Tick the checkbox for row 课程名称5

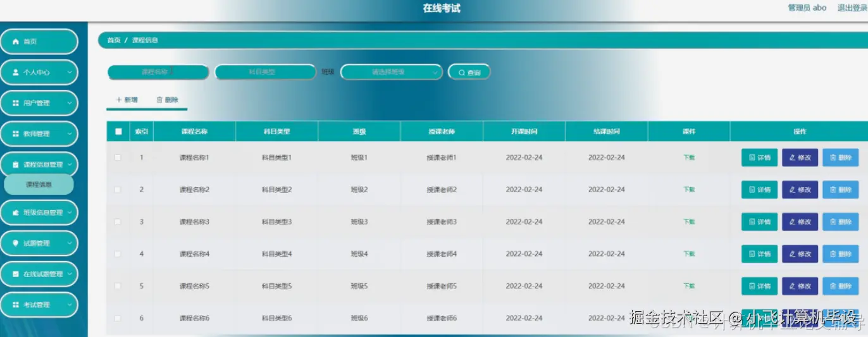click(x=118, y=286)
